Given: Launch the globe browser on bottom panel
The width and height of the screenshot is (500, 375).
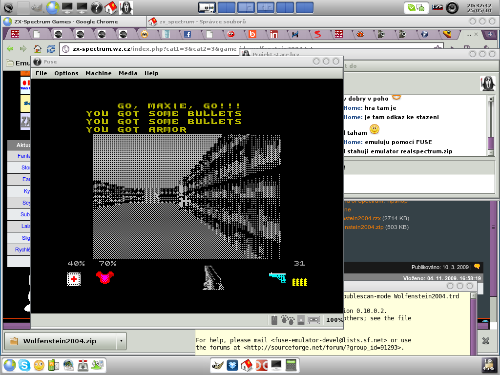Looking at the screenshot, I should pos(9,365).
